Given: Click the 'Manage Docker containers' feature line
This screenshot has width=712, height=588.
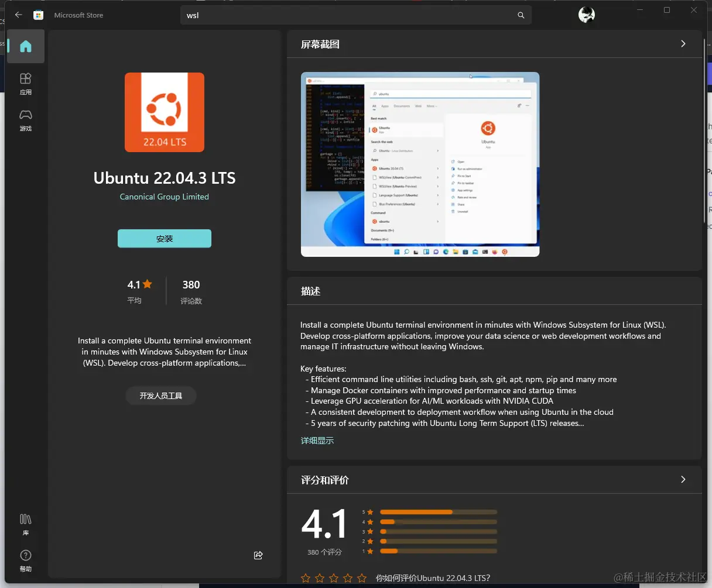Looking at the screenshot, I should click(x=440, y=390).
